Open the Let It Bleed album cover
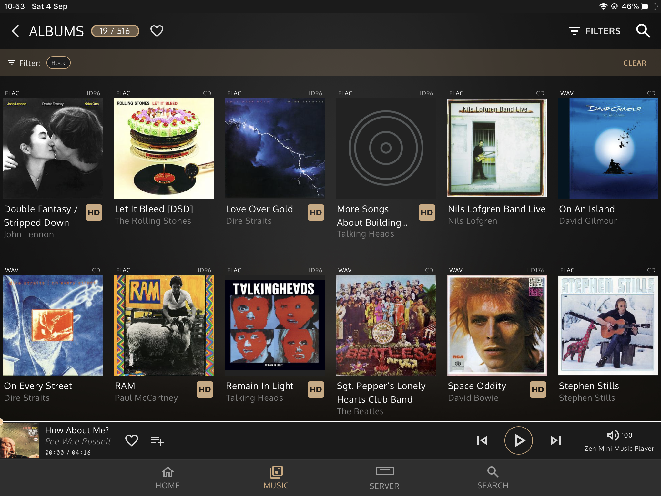This screenshot has width=661, height=496. coord(164,148)
